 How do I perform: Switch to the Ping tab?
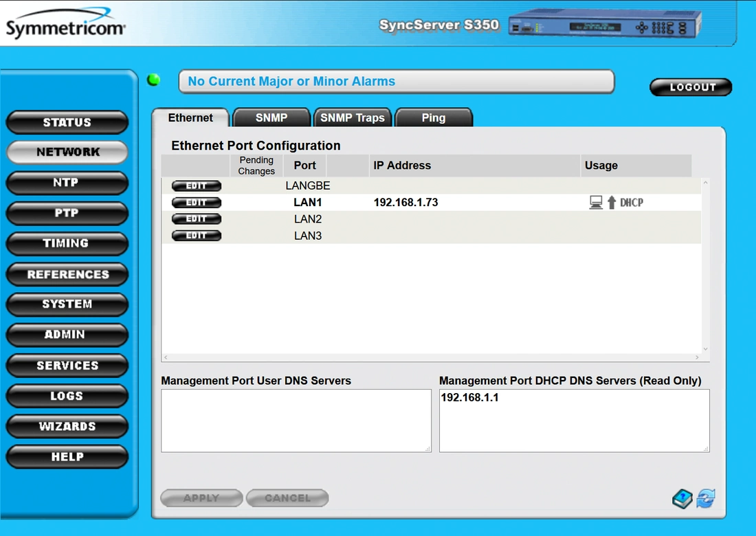(434, 118)
